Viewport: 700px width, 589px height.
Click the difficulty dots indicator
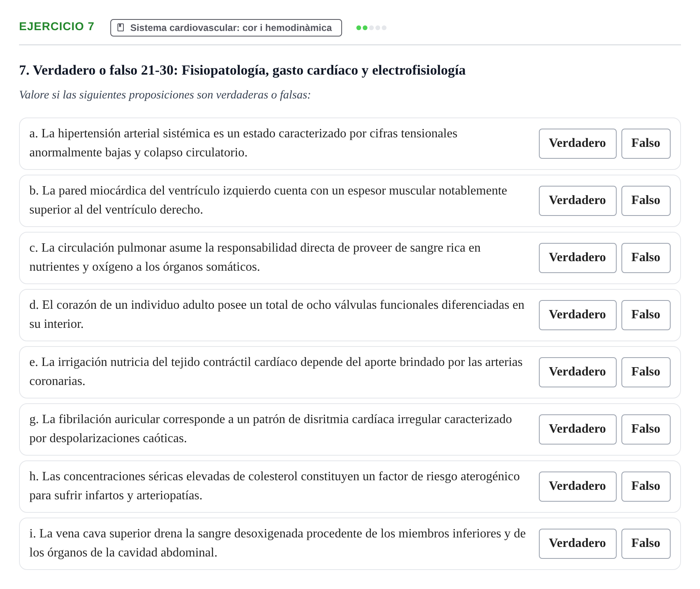pos(371,28)
